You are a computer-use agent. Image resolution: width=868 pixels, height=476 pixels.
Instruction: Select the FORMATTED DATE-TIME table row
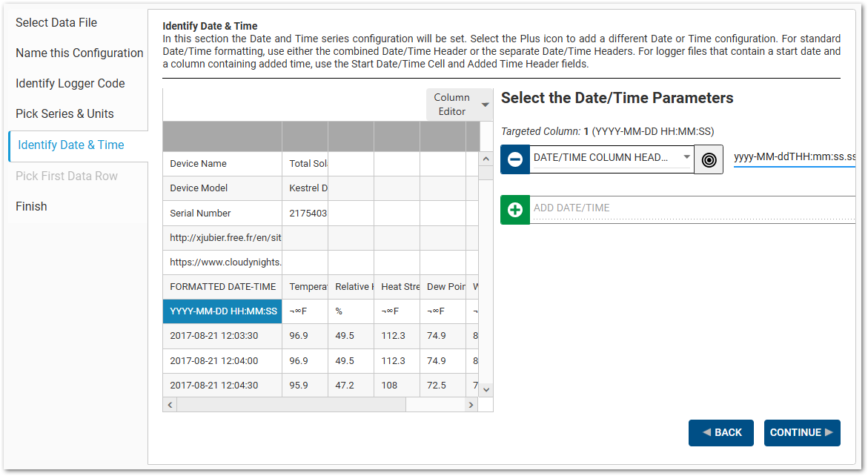pyautogui.click(x=222, y=286)
